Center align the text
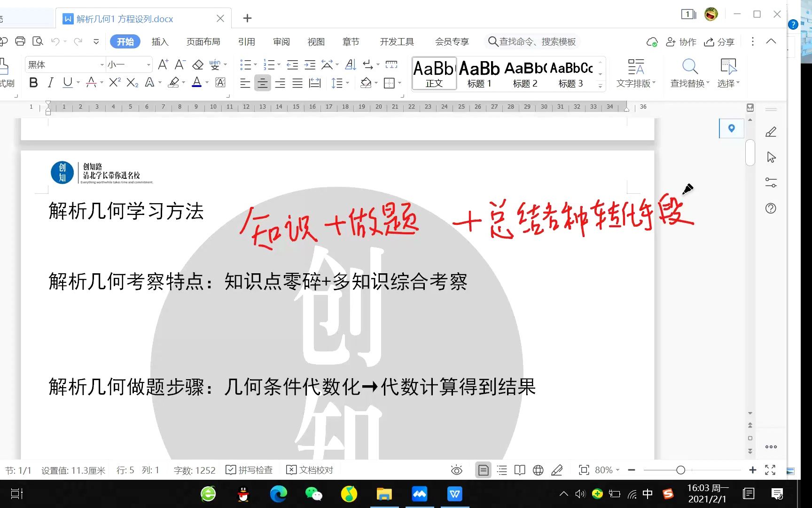The image size is (812, 508). [x=263, y=83]
